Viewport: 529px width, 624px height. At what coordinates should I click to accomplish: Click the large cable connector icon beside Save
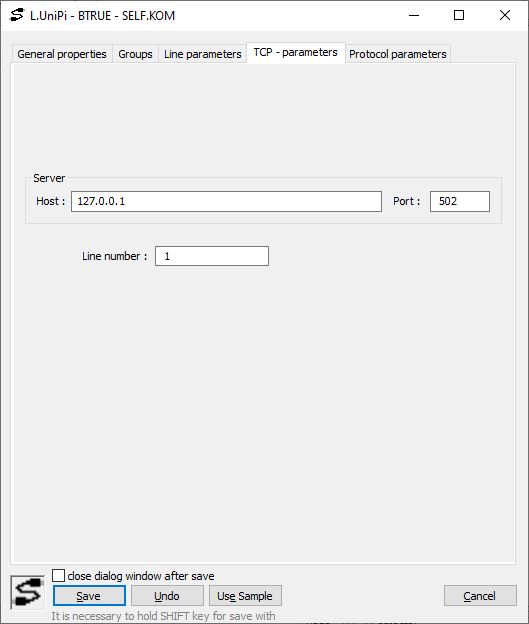pyautogui.click(x=27, y=592)
